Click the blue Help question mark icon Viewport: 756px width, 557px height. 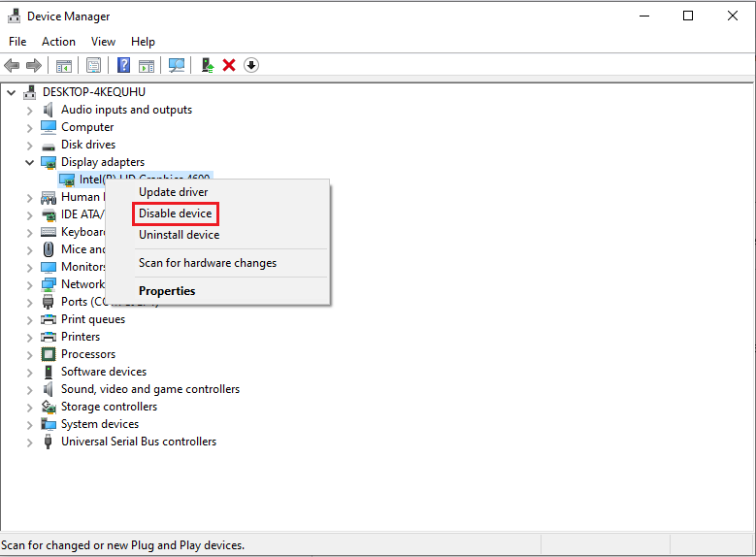pyautogui.click(x=123, y=65)
